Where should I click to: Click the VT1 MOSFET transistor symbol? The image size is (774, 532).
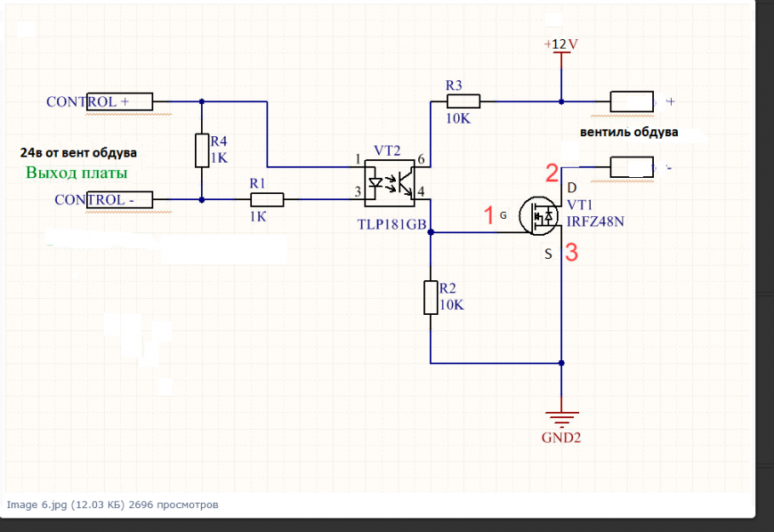(x=539, y=215)
